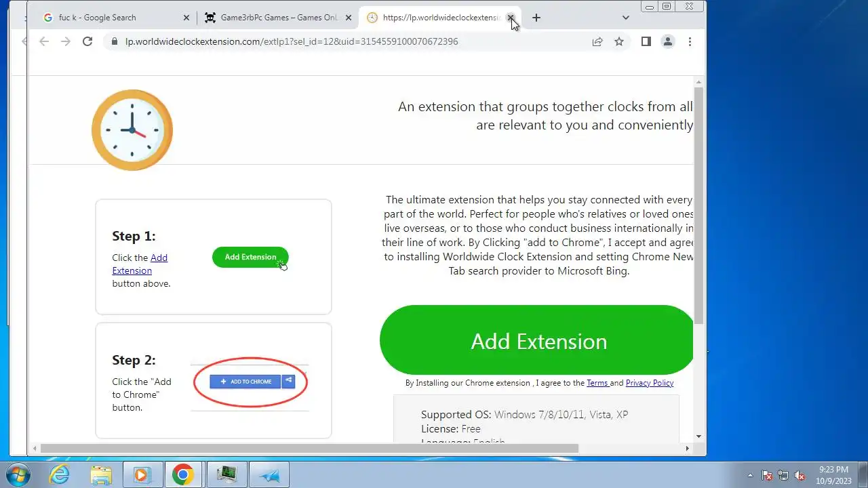
Task: Click horizontal scrollbar left arrow
Action: point(35,448)
